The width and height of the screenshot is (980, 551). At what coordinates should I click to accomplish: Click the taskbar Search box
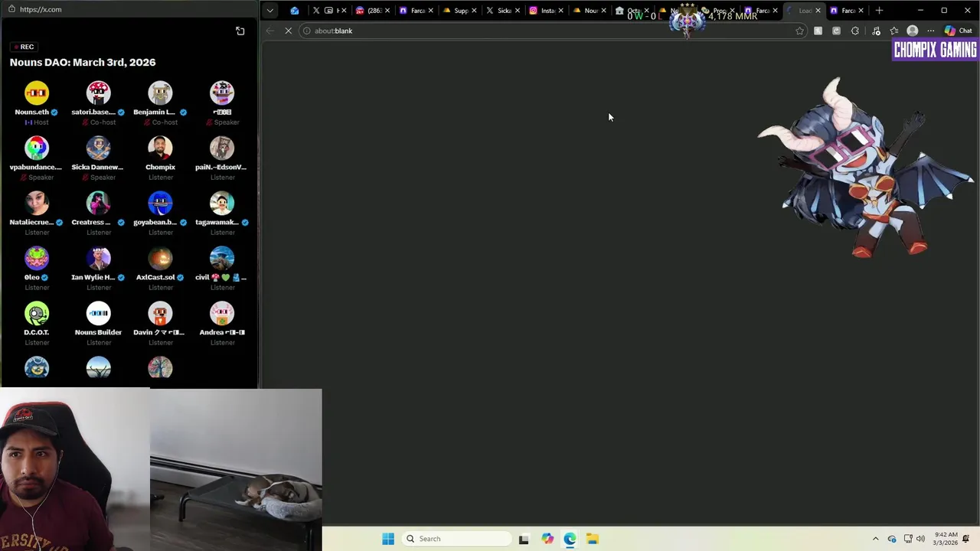pyautogui.click(x=456, y=539)
